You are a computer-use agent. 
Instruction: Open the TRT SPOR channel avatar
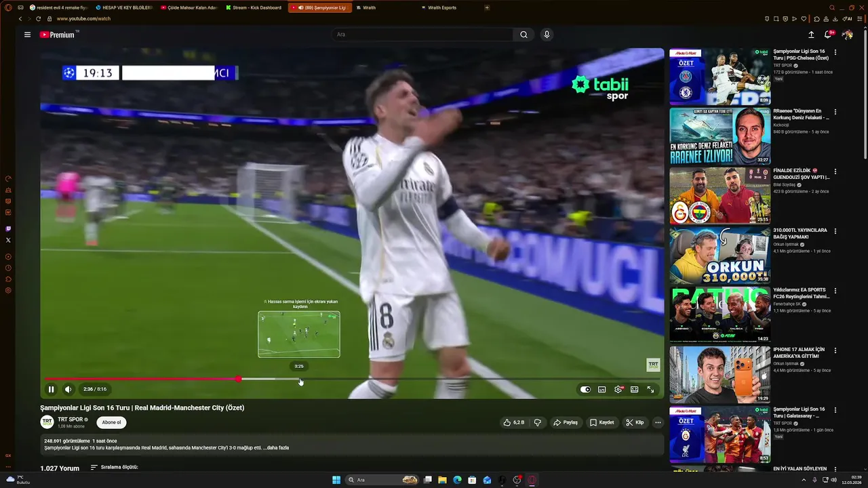point(47,422)
